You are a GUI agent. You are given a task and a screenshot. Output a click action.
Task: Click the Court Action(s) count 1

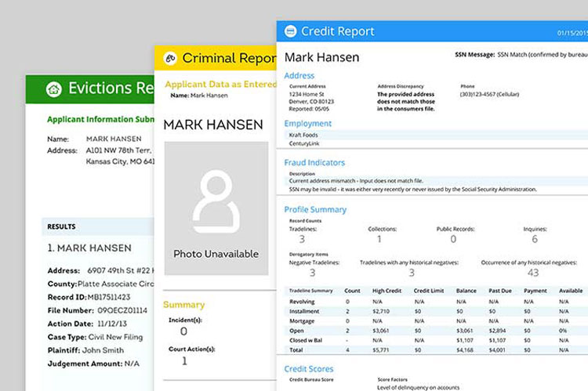pos(184,361)
